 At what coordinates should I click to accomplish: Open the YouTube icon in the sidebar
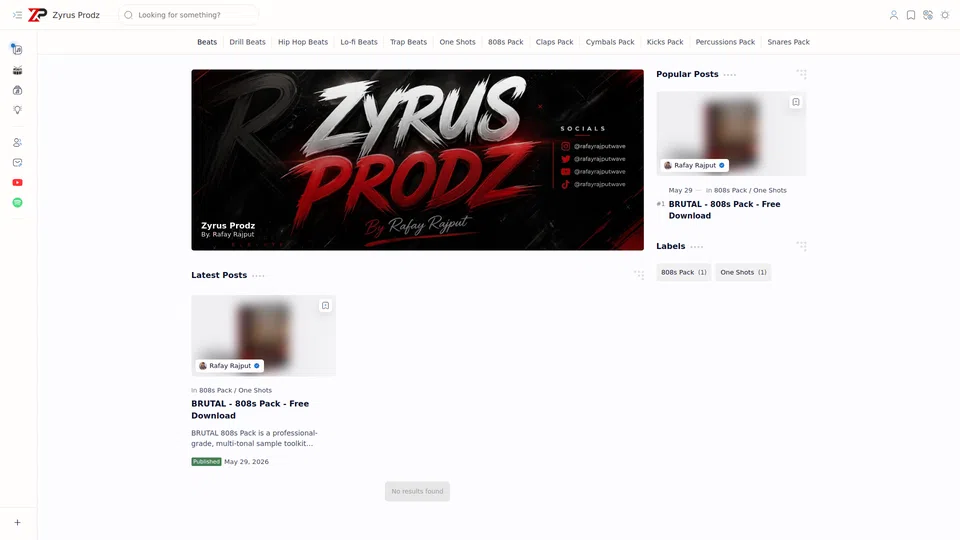pyautogui.click(x=17, y=182)
